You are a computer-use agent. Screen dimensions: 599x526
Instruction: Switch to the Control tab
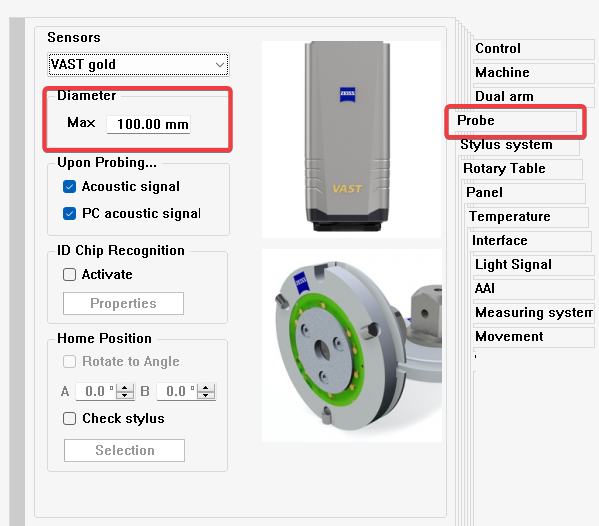533,49
